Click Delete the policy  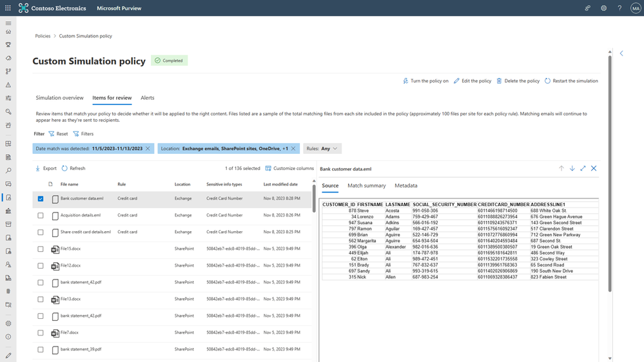[518, 81]
